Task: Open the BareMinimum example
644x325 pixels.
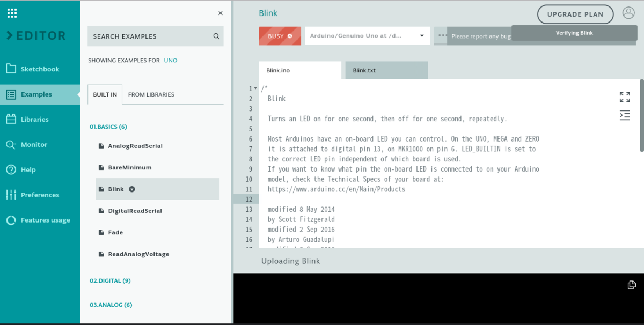Action: (130, 167)
